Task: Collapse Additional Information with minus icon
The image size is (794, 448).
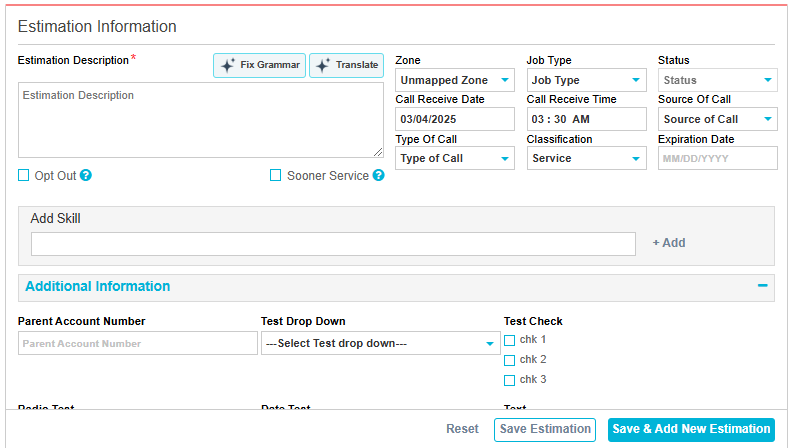Action: [x=762, y=286]
